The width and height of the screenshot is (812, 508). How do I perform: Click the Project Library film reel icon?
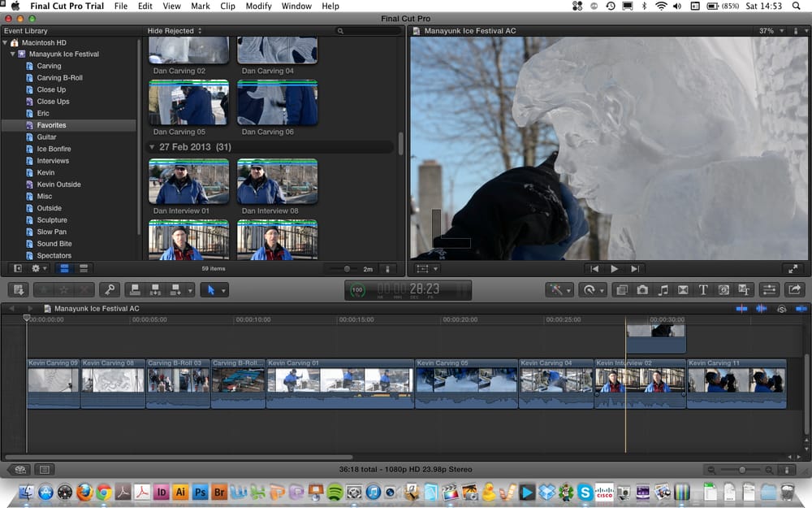pyautogui.click(x=20, y=470)
